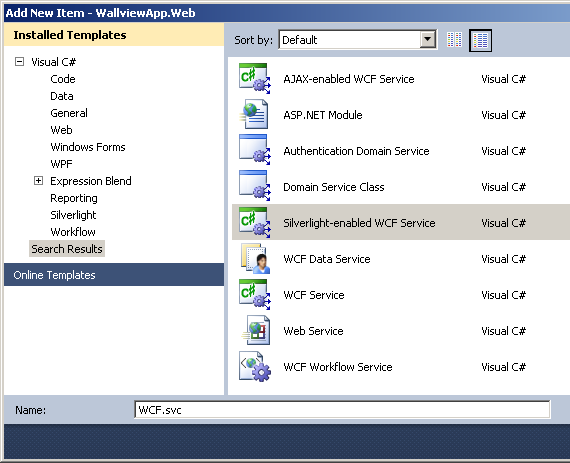The height and width of the screenshot is (463, 570).
Task: Click the Search Results tree item
Action: 67,249
